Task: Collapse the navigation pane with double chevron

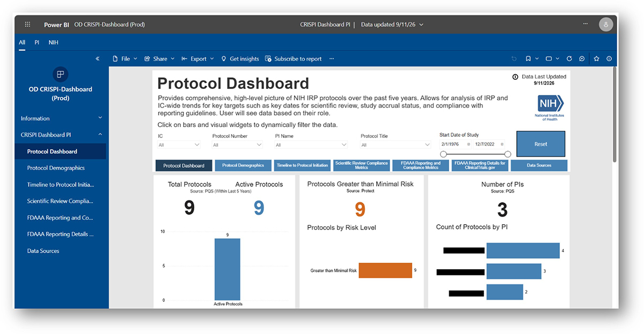Action: point(98,59)
